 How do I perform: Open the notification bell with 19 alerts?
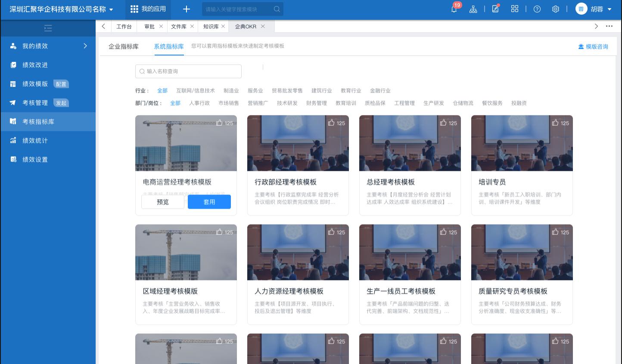pos(454,9)
